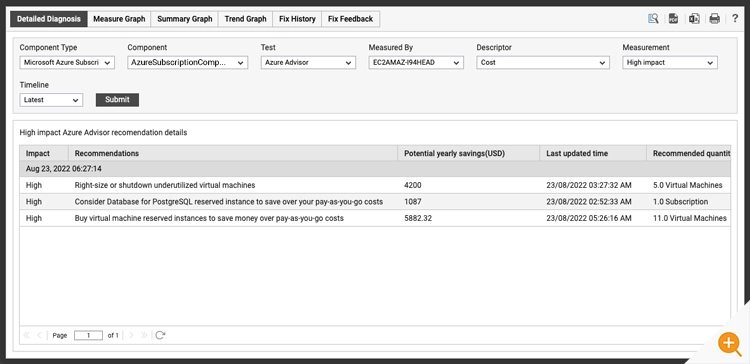Expand the Component dropdown
The width and height of the screenshot is (750, 364).
(x=188, y=63)
